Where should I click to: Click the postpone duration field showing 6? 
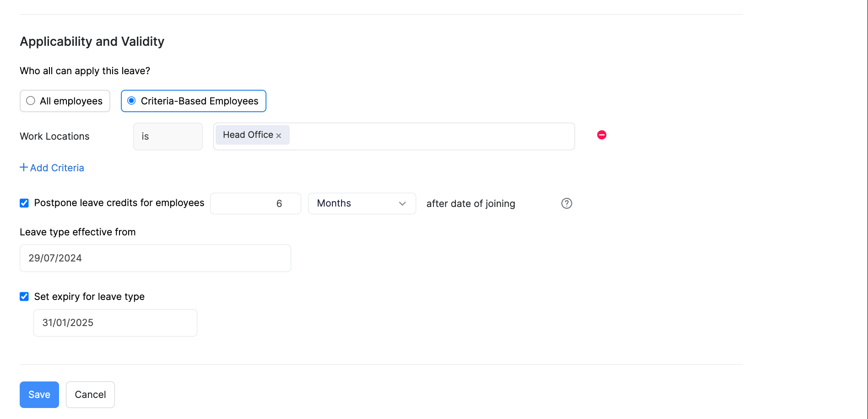pyautogui.click(x=255, y=204)
